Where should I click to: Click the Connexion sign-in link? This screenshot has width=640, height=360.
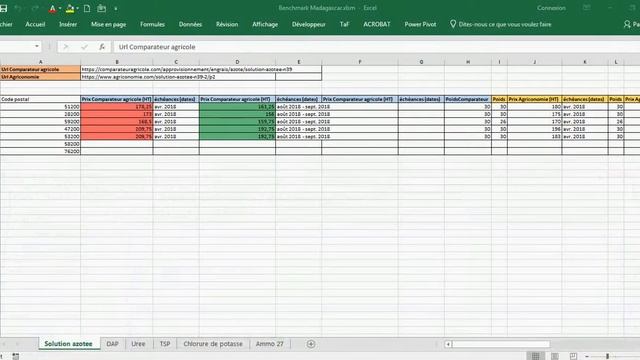(551, 8)
